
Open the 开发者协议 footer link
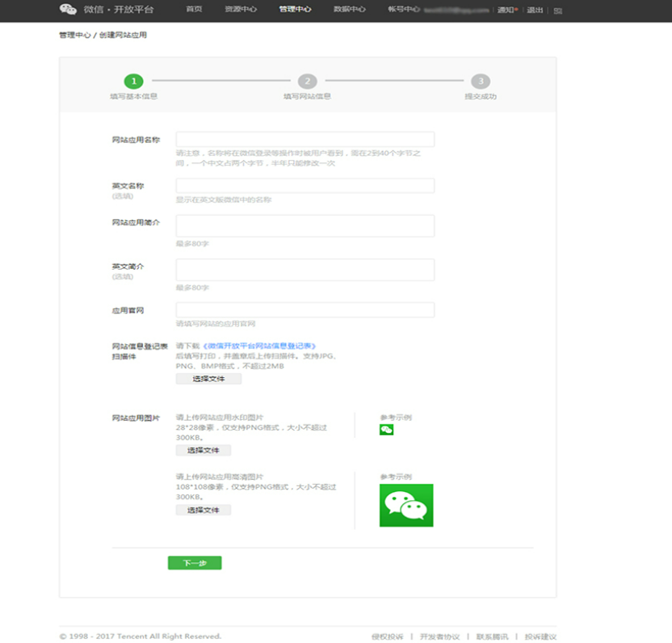439,637
